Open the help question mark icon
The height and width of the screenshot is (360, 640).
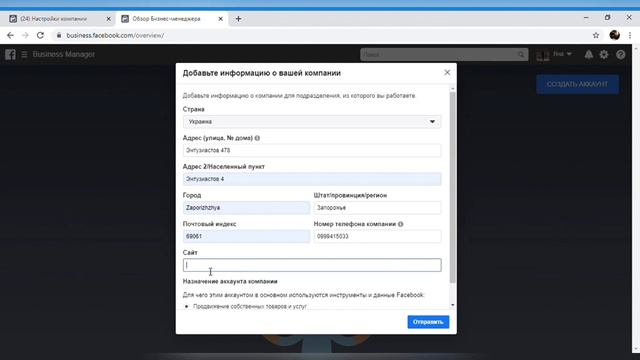click(x=620, y=54)
